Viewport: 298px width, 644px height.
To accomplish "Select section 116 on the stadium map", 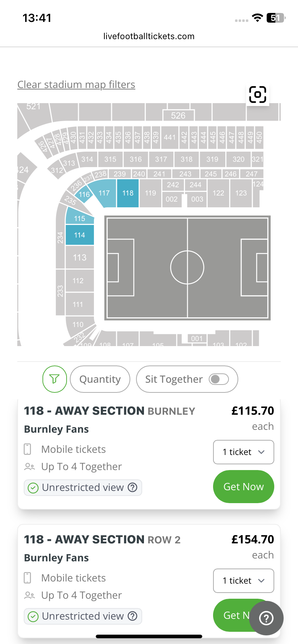I will coord(84,194).
